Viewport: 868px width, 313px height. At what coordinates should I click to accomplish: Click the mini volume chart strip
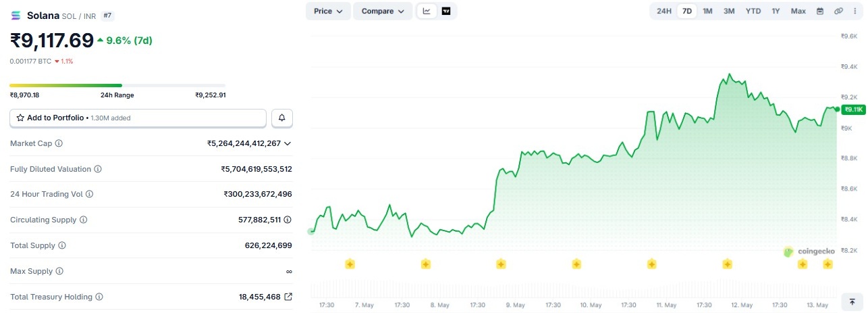click(572, 289)
